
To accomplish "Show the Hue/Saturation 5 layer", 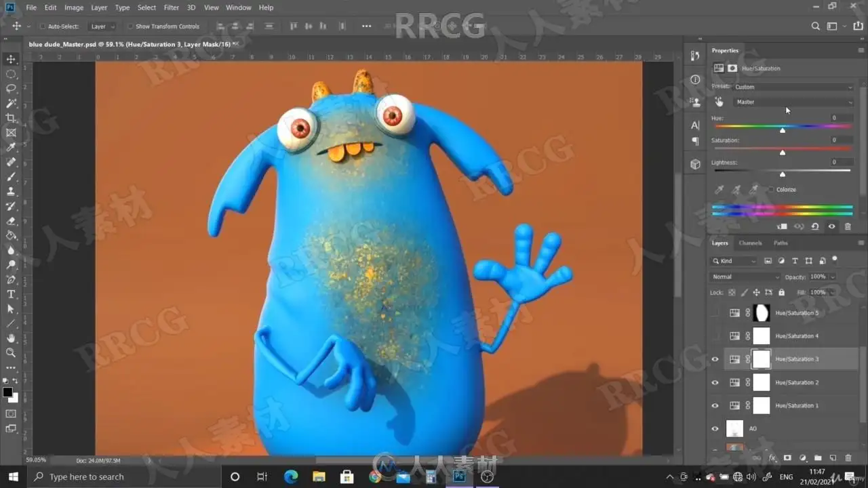I will (715, 313).
